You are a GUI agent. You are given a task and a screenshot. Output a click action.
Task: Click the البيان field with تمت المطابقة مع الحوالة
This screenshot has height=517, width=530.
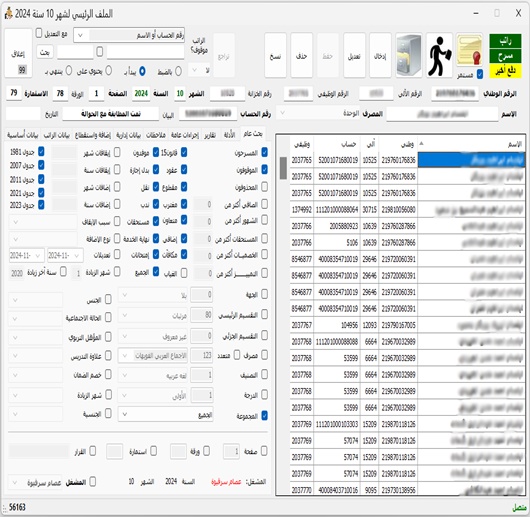click(x=111, y=114)
